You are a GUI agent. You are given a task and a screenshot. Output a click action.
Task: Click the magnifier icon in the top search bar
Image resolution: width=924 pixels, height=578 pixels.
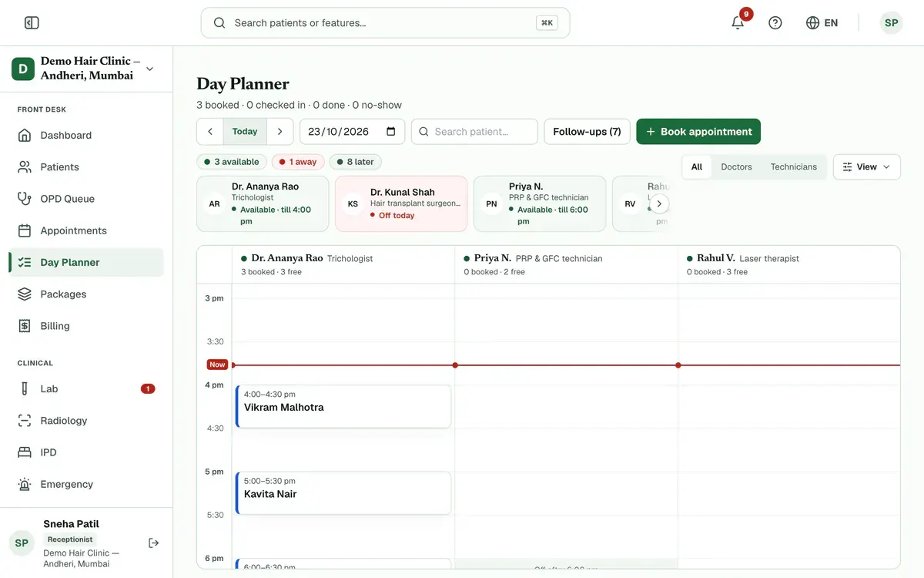(x=219, y=23)
